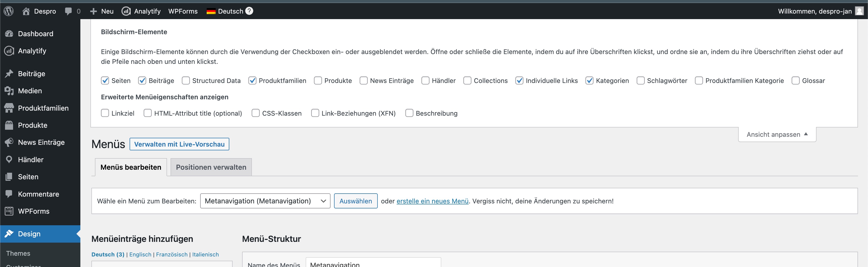Enable the Collections checkbox
The width and height of the screenshot is (868, 267).
(467, 80)
